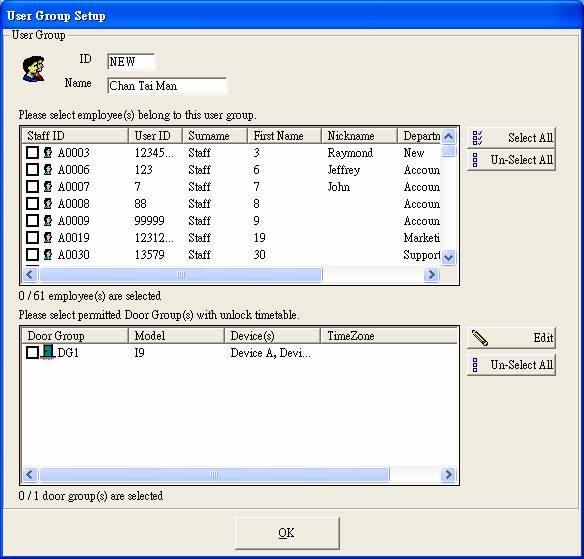Check the box for staff A0006

[32, 169]
